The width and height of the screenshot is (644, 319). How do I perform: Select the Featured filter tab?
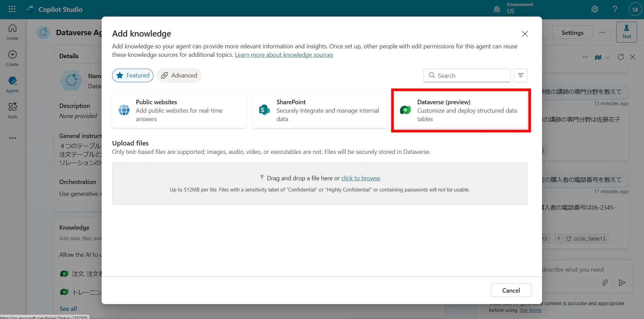133,75
